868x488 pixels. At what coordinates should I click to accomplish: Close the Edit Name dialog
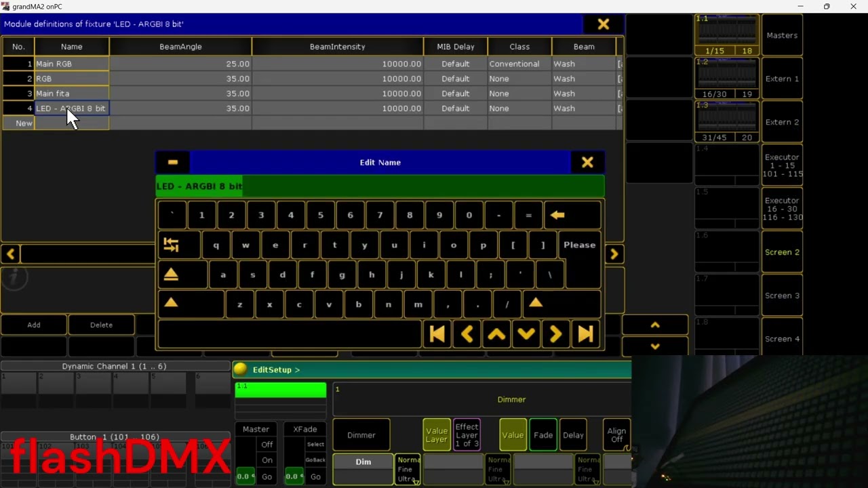click(x=587, y=163)
